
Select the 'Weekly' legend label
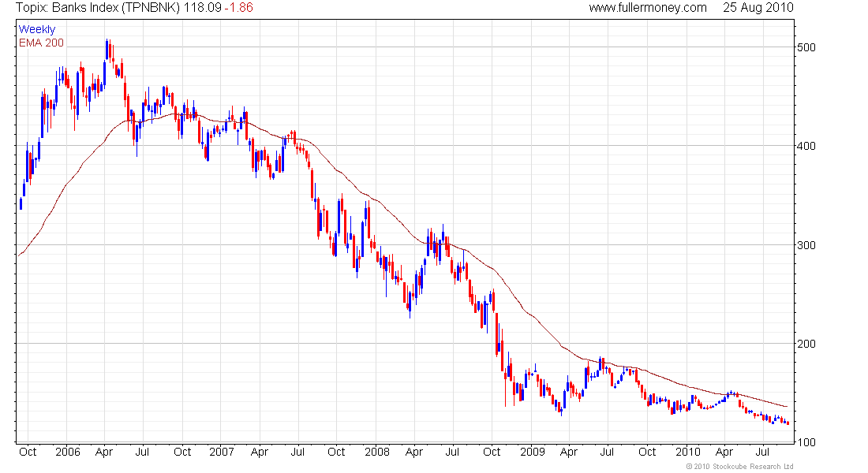click(37, 29)
